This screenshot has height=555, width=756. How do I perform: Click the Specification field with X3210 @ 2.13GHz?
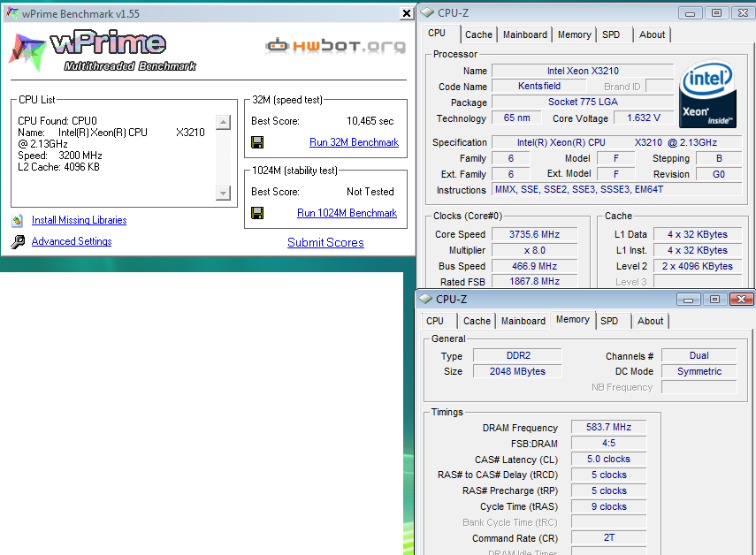pyautogui.click(x=616, y=142)
